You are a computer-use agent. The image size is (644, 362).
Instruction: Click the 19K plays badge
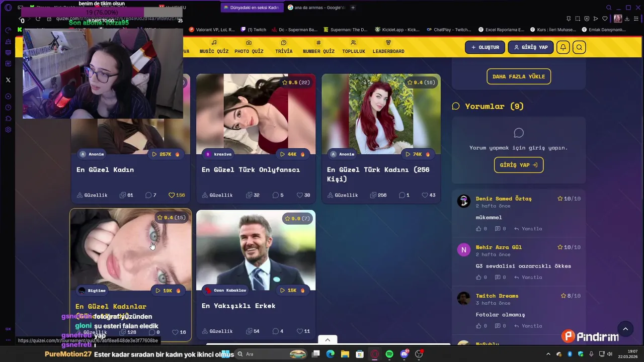[x=168, y=291]
